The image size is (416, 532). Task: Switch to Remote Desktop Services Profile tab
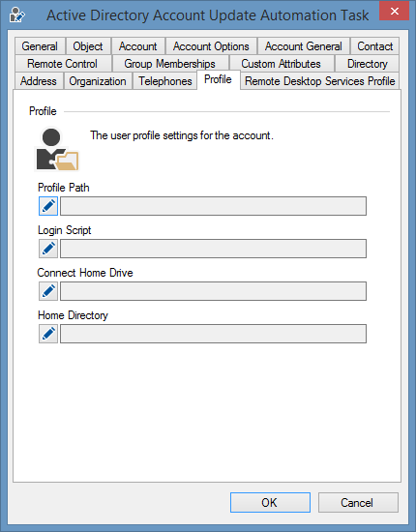click(320, 81)
